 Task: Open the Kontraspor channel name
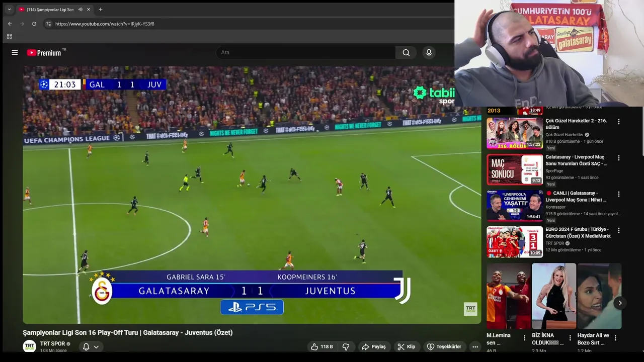click(x=555, y=207)
